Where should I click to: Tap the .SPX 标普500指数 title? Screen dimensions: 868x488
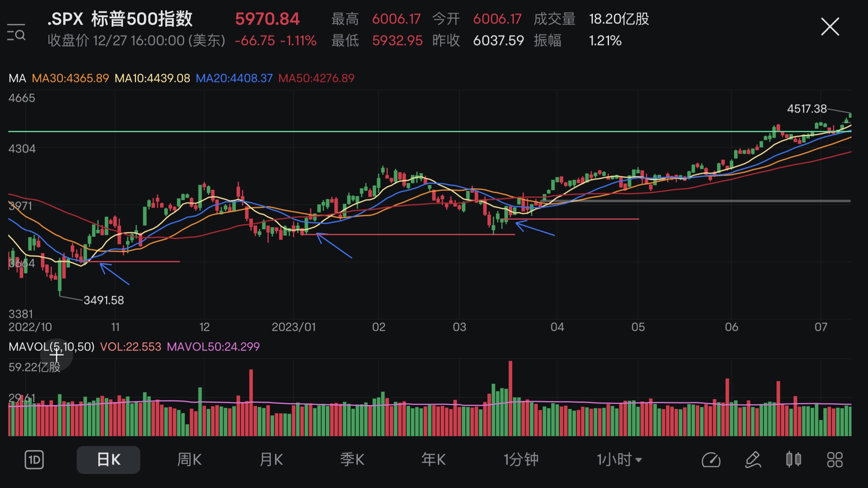click(120, 19)
